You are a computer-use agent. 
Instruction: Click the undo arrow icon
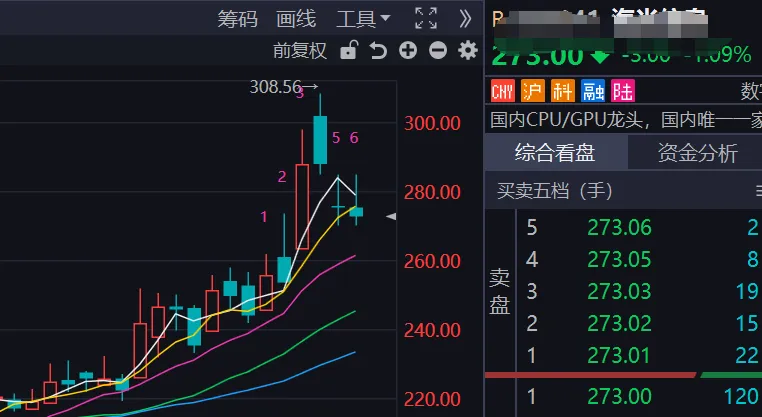pyautogui.click(x=378, y=50)
